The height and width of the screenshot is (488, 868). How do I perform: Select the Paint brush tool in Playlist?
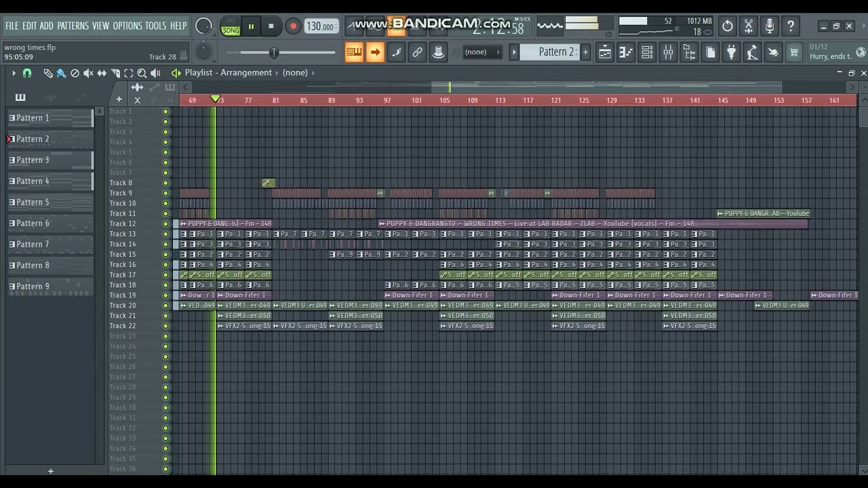point(61,73)
